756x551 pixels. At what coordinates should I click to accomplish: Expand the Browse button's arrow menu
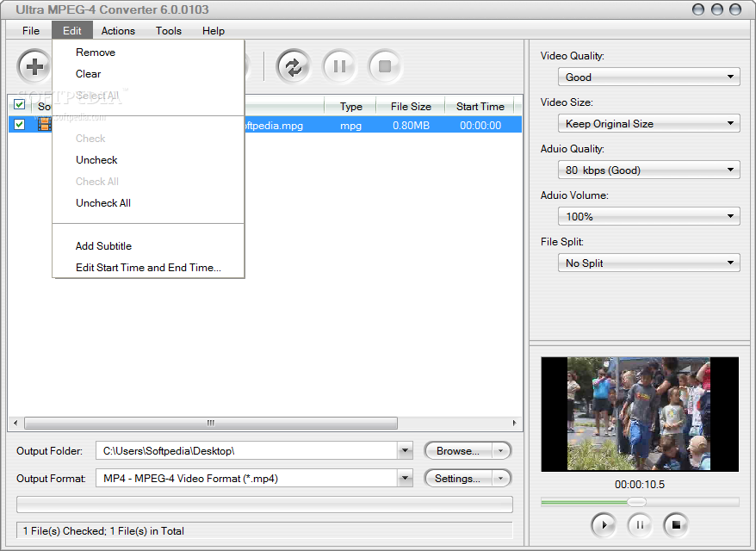click(501, 451)
